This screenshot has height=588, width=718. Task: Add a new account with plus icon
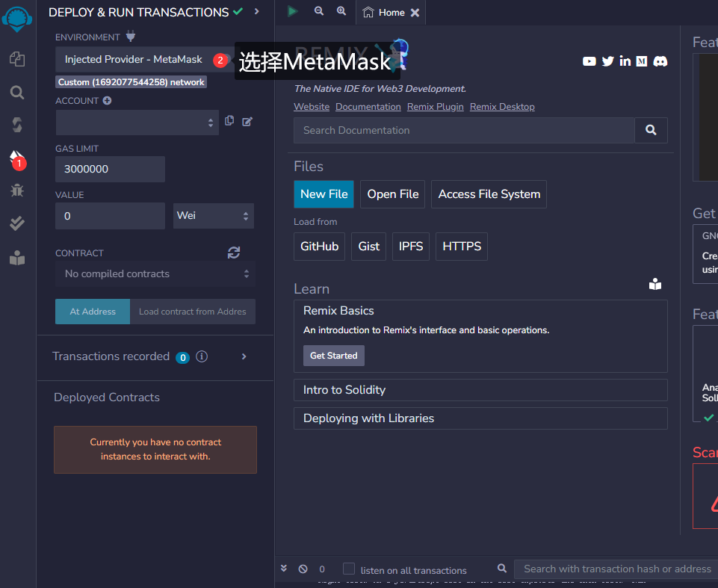[x=107, y=101]
